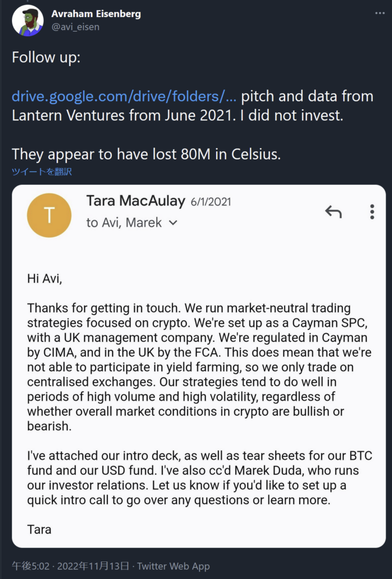Open Avraham Eisenberg's profile avatar
This screenshot has height=579, width=392.
[28, 21]
